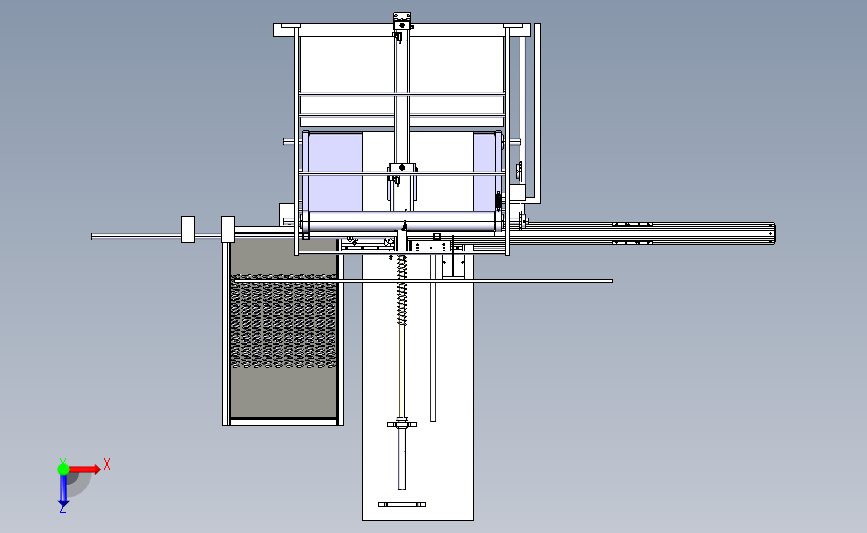Select the leftmost square block on the thin rod
This screenshot has height=533, width=867.
pyautogui.click(x=188, y=229)
